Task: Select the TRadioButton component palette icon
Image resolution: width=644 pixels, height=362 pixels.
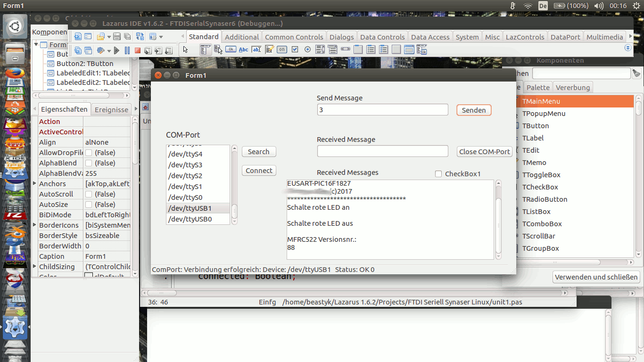Action: 307,49
